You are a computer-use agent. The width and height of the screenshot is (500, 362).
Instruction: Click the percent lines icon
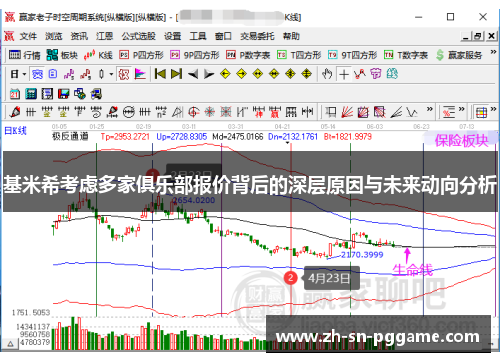pos(449,112)
